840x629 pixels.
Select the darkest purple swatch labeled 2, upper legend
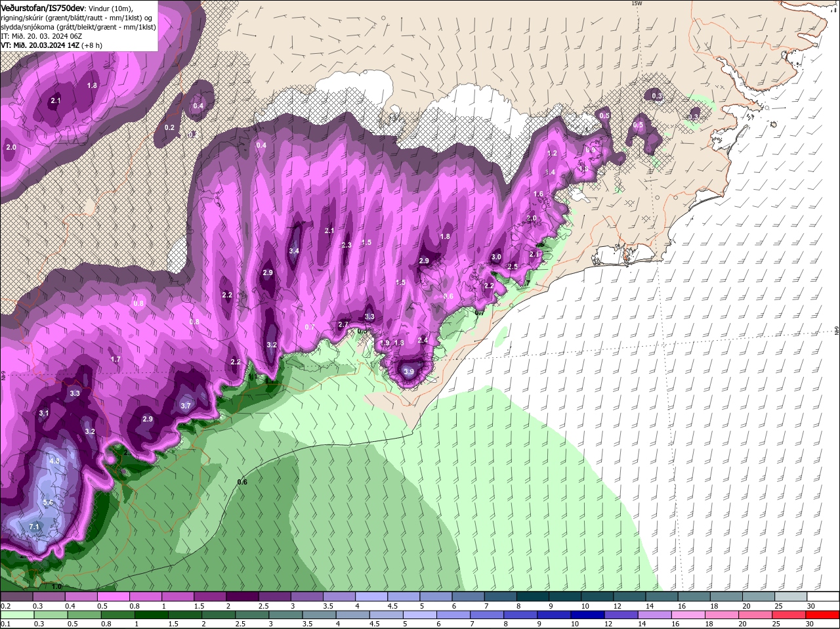(x=242, y=596)
